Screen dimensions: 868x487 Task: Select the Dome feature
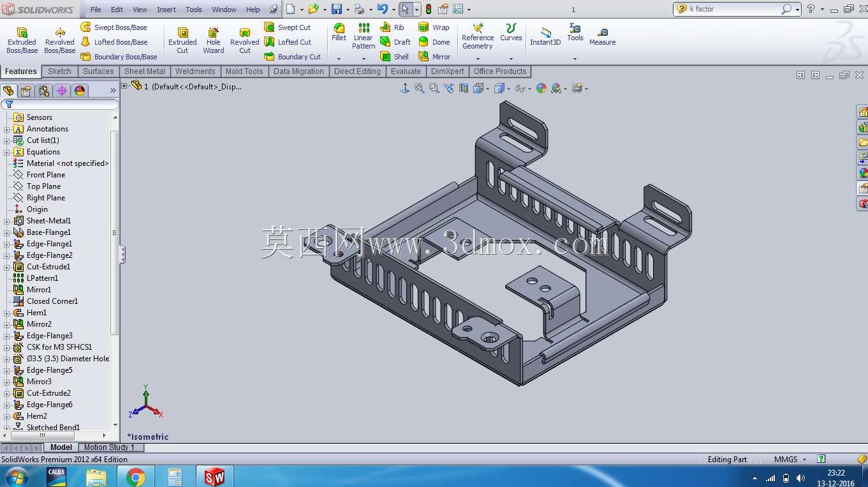pos(434,42)
